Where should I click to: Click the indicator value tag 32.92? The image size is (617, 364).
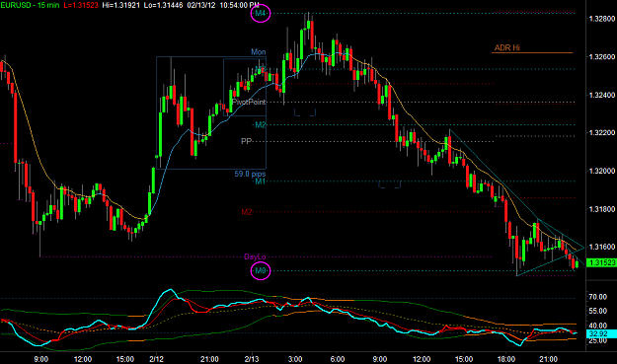click(601, 333)
